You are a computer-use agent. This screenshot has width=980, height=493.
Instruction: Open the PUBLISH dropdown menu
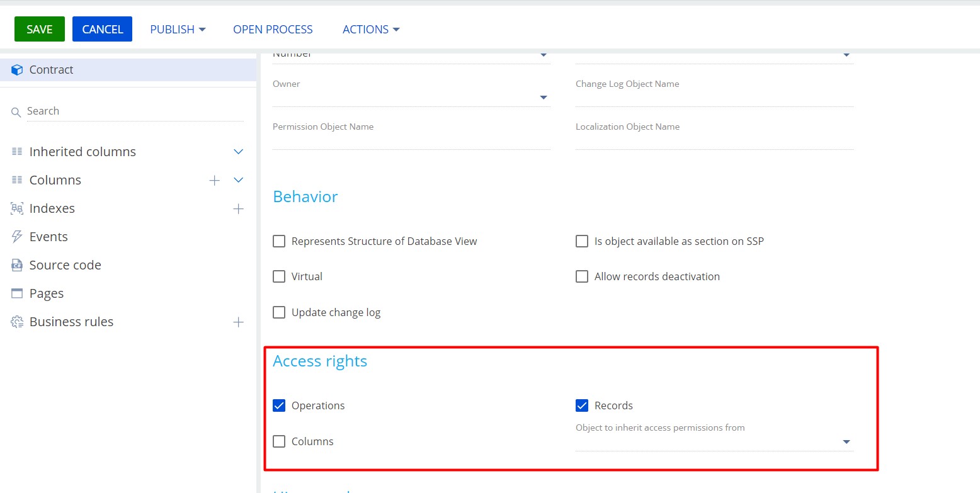pyautogui.click(x=178, y=29)
